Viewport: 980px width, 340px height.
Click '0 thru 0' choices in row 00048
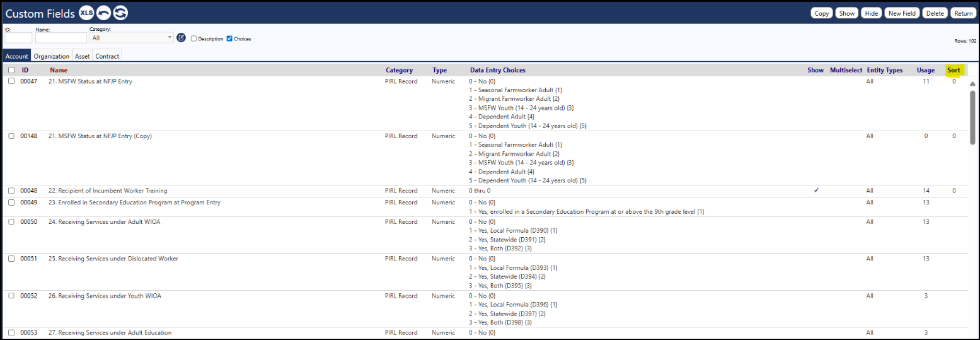[480, 191]
